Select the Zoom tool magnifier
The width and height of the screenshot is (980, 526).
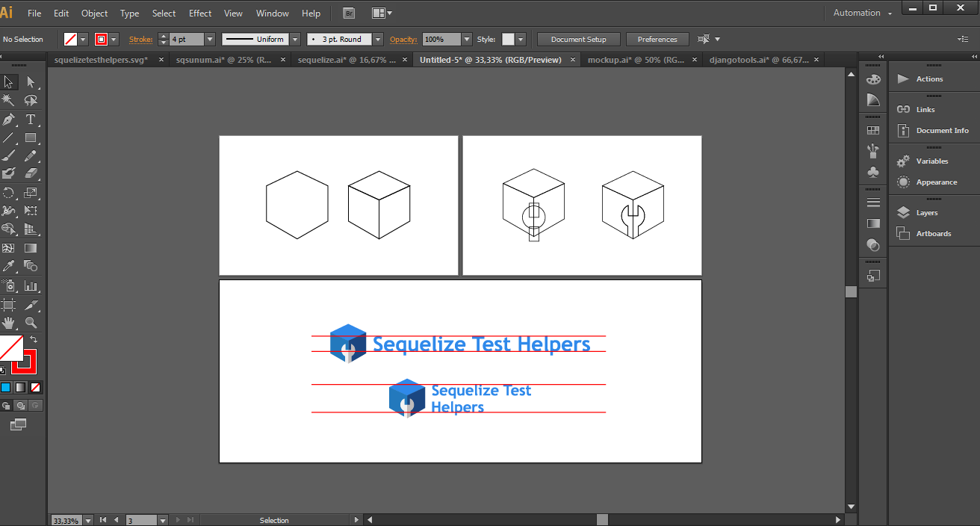pyautogui.click(x=31, y=323)
